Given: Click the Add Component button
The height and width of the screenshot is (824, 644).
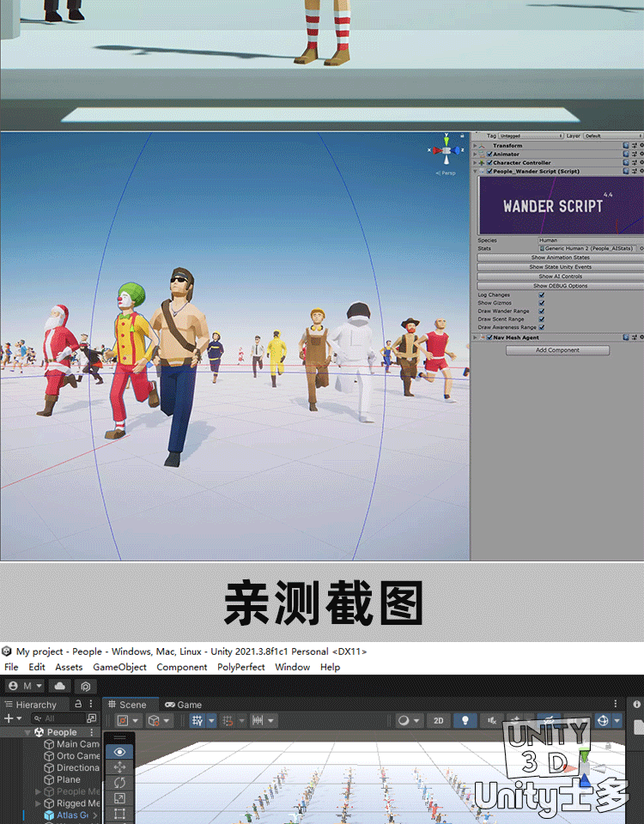Looking at the screenshot, I should click(x=557, y=350).
